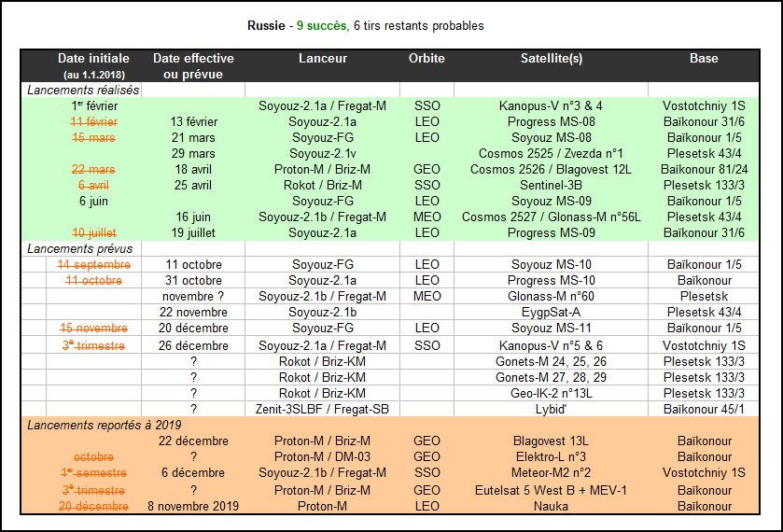The width and height of the screenshot is (783, 532).
Task: Click the 'Lancements réalisés' section label
Action: pos(83,90)
